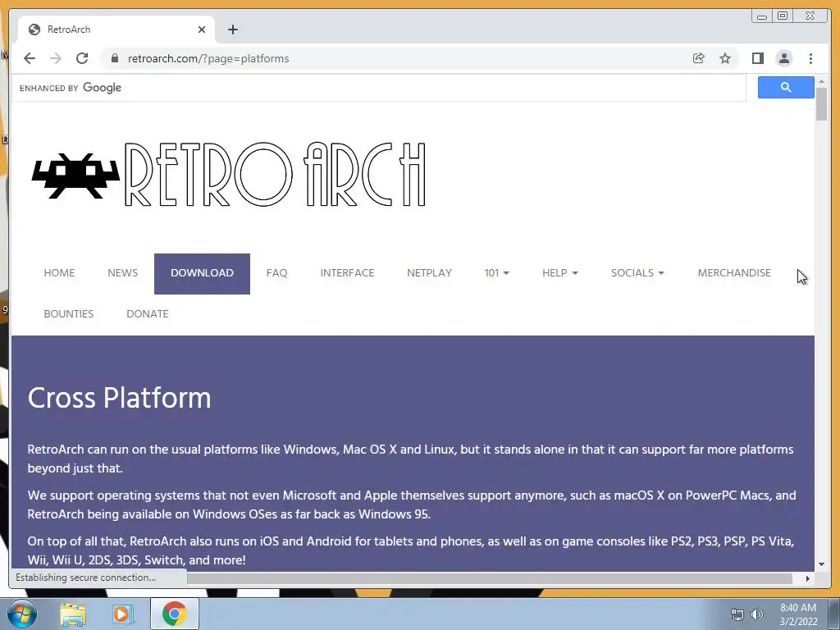This screenshot has width=840, height=630.
Task: Share this page icon in address bar
Action: [x=699, y=58]
